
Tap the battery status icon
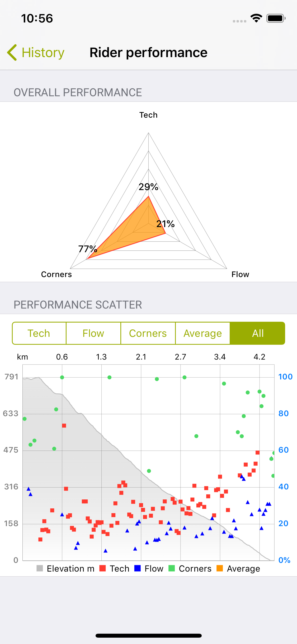276,18
